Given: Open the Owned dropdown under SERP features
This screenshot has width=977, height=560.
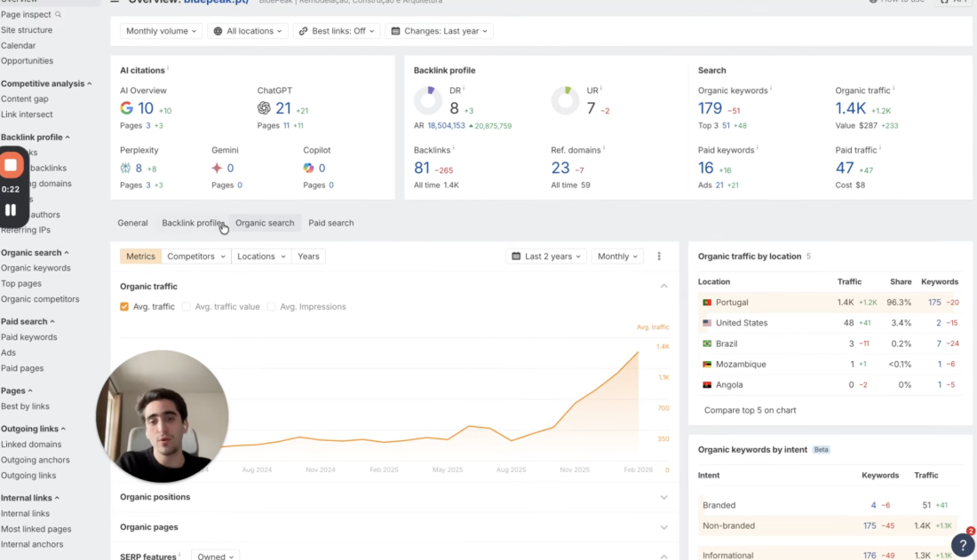Looking at the screenshot, I should click(x=215, y=555).
